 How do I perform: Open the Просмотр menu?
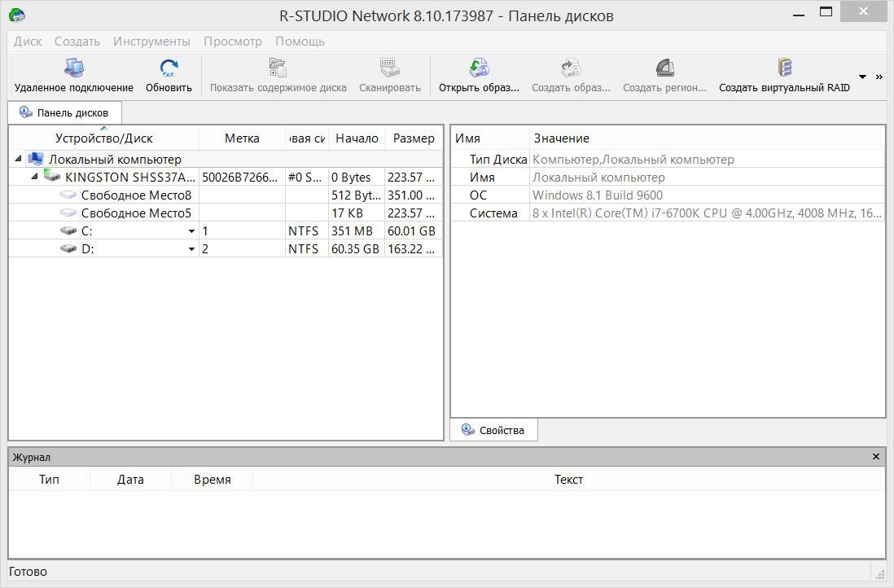tap(233, 41)
